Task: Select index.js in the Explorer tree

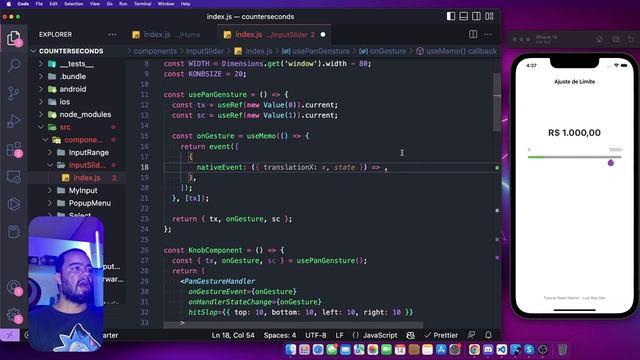Action: (x=87, y=178)
